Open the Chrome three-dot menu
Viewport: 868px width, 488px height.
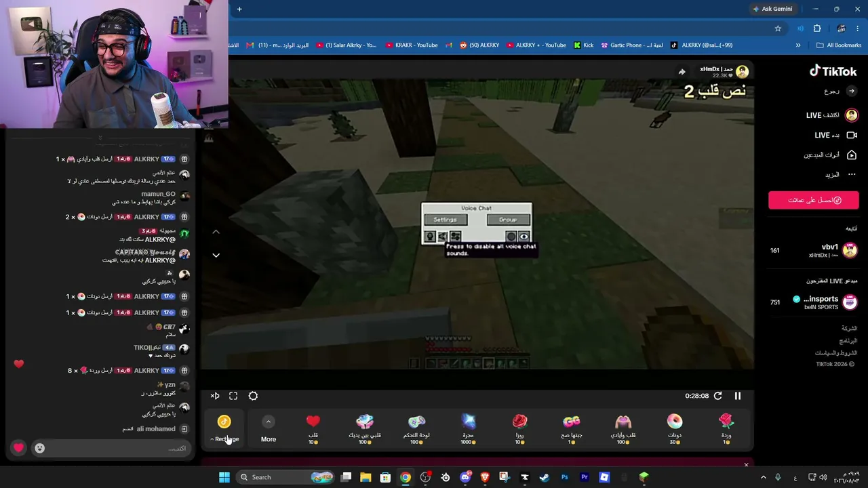pos(859,28)
